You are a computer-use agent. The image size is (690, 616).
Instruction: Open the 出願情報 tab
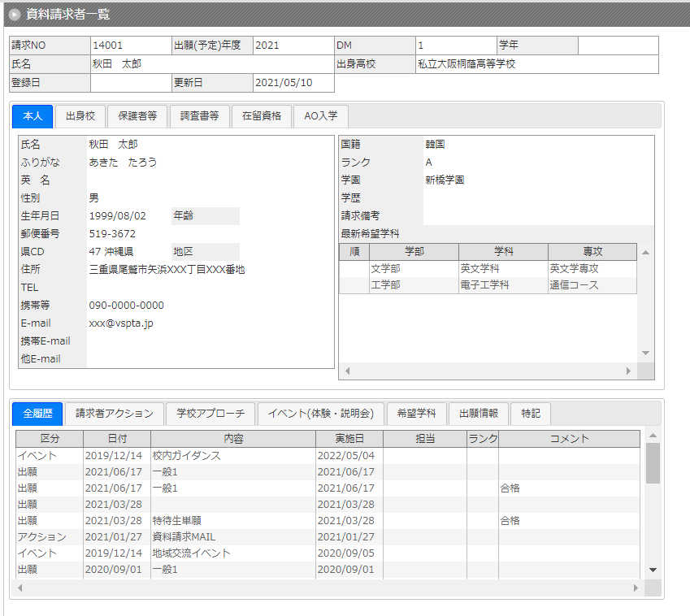[479, 414]
